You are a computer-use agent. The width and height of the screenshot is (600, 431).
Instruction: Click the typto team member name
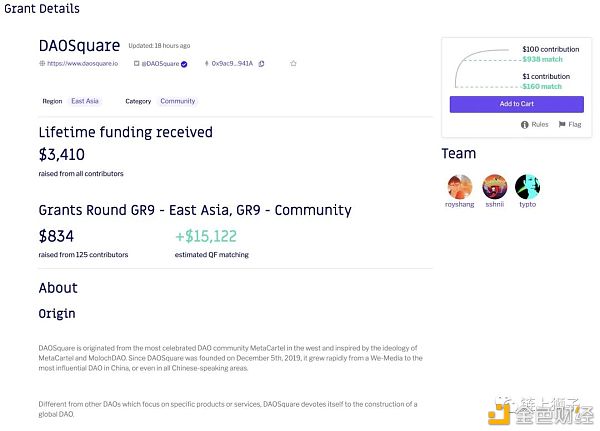click(528, 204)
